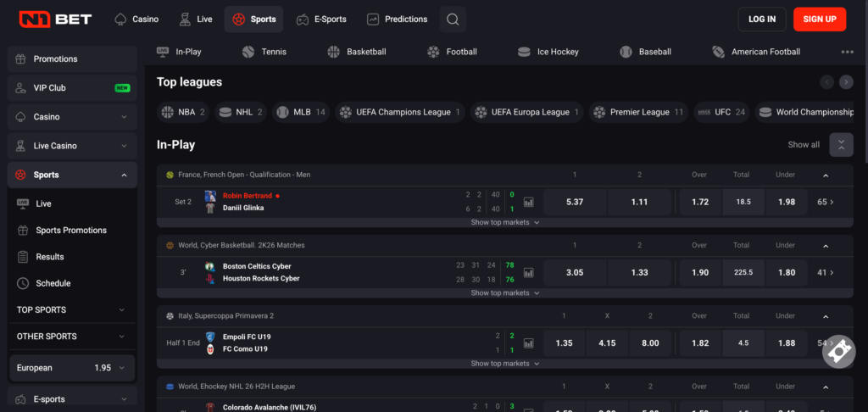
Task: Collapse Italy Supercoppa Primavera 2 group
Action: point(826,316)
